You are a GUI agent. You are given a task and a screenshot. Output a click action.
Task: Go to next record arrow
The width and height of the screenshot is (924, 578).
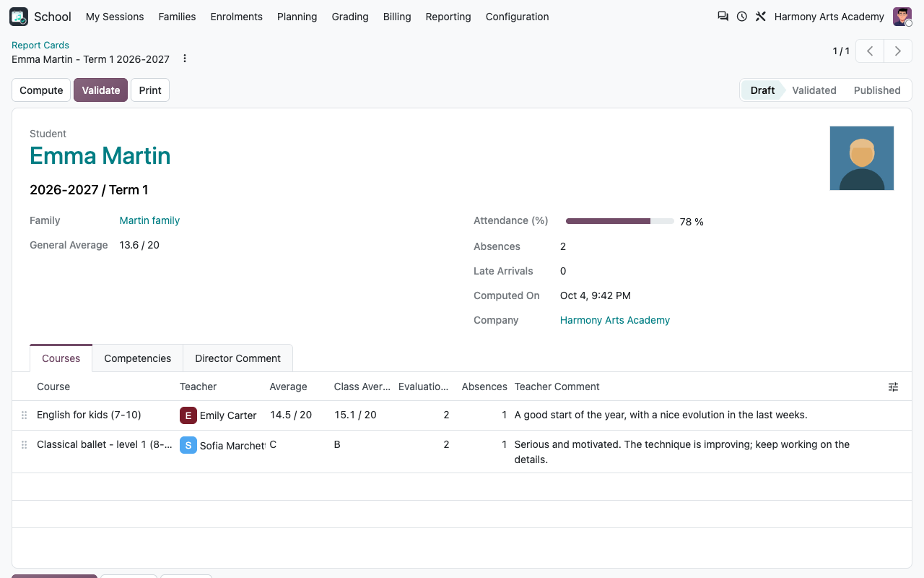pyautogui.click(x=898, y=51)
